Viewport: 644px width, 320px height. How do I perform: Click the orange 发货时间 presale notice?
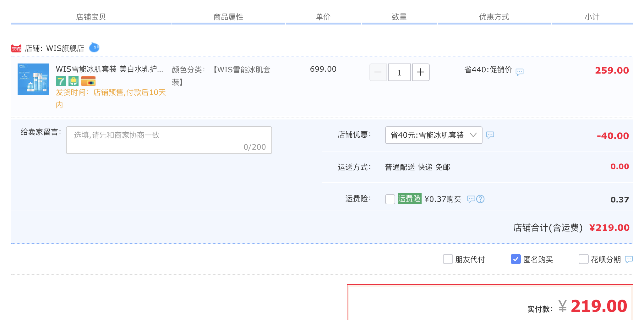111,99
